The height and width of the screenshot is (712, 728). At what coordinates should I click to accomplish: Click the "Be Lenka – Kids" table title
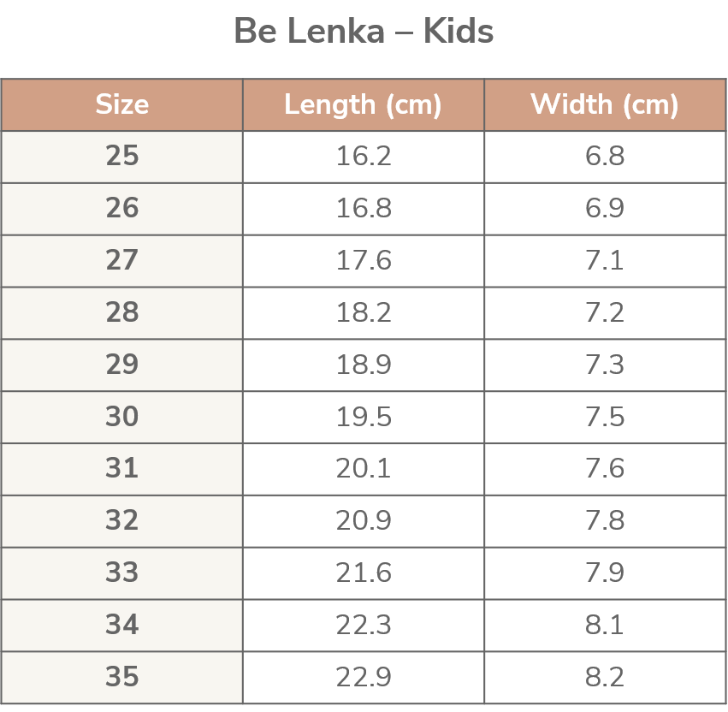point(364,33)
